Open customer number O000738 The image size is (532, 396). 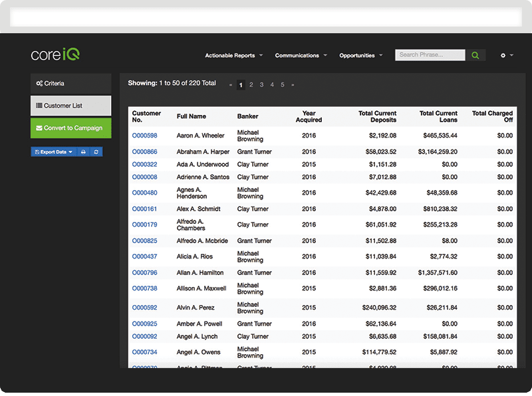(x=144, y=288)
